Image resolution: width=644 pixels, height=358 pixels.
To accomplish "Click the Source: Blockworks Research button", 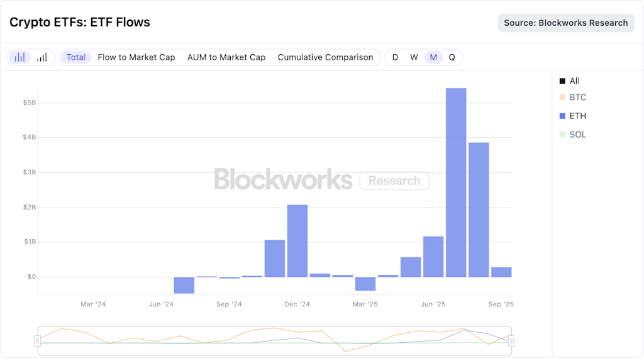I will (566, 23).
